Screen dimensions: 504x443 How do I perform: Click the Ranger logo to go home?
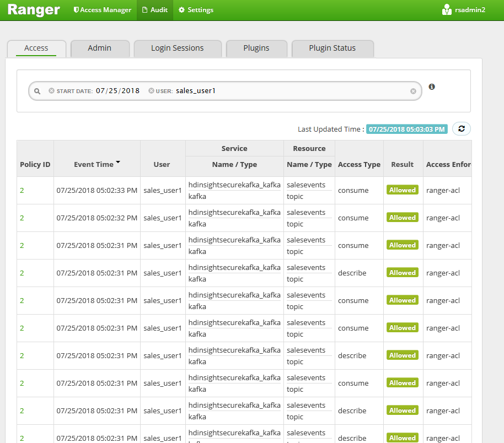click(x=33, y=9)
